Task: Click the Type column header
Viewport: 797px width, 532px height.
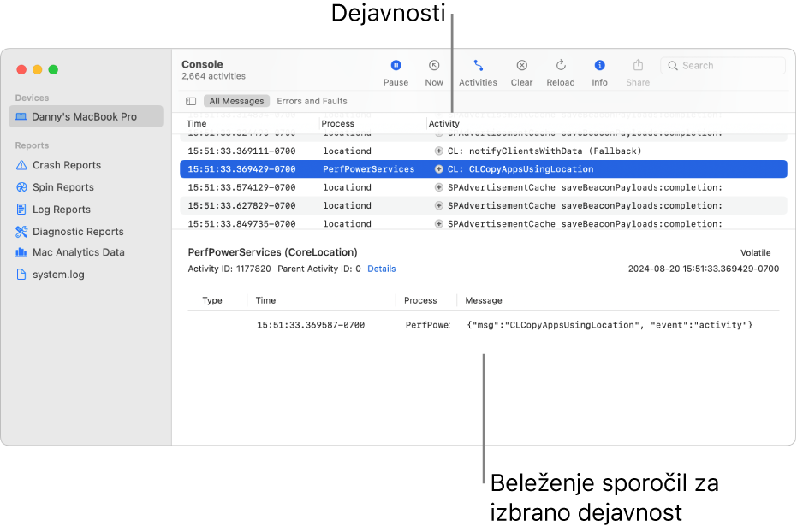Action: pyautogui.click(x=212, y=300)
